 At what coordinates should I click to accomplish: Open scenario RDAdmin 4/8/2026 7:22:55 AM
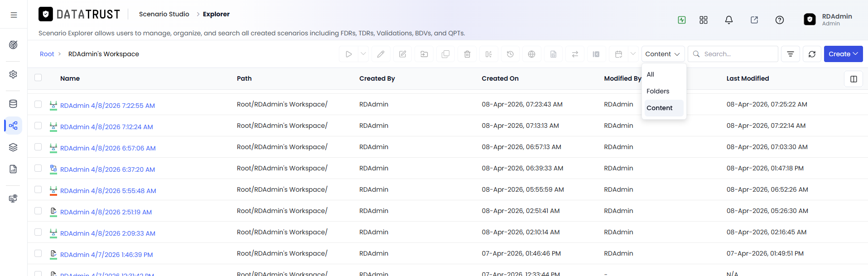(x=107, y=106)
